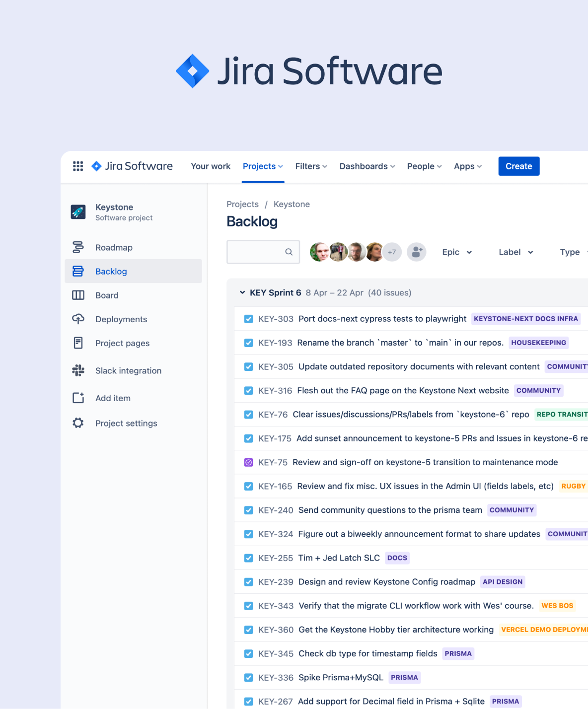
Task: Follow the Projects breadcrumb link
Action: [x=242, y=205]
